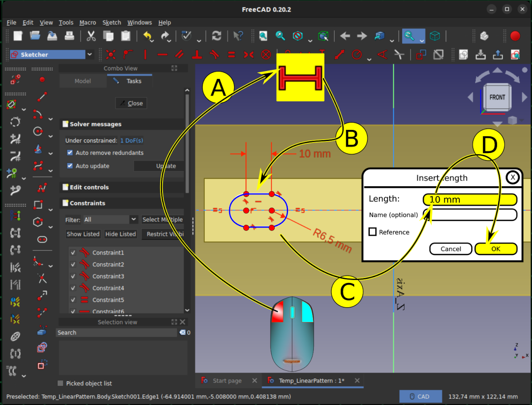This screenshot has width=532, height=405.
Task: Click the Hide Listed button
Action: (121, 234)
